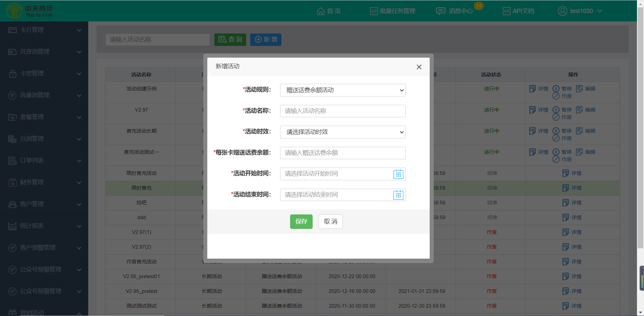Open API文档 link in header

pos(518,11)
